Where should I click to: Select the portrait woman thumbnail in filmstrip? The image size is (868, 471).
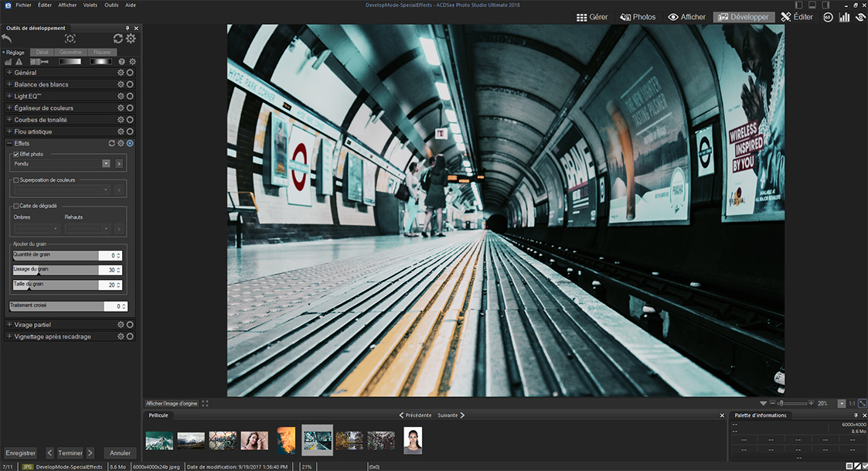tap(413, 440)
